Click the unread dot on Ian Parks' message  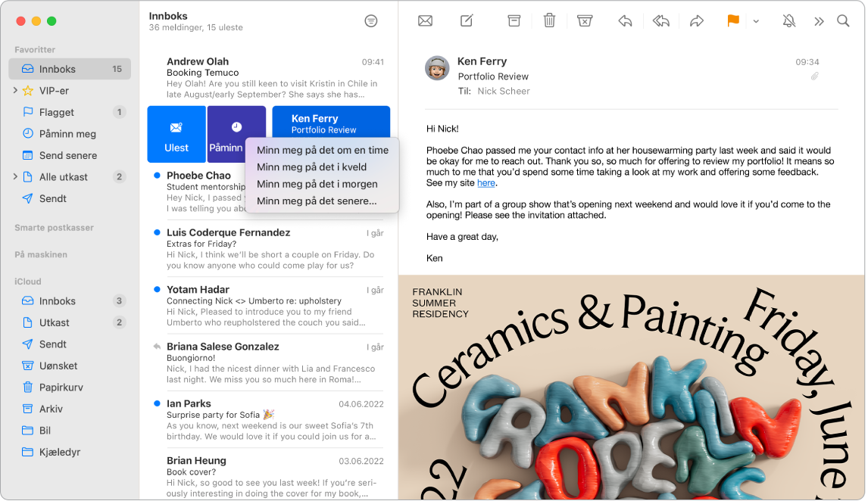[157, 403]
